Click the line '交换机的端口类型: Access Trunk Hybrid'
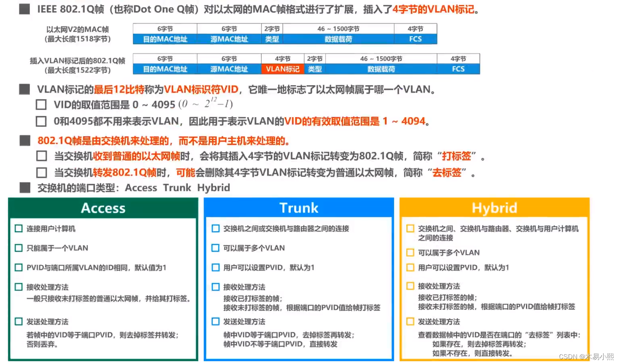The height and width of the screenshot is (364, 620). (134, 188)
